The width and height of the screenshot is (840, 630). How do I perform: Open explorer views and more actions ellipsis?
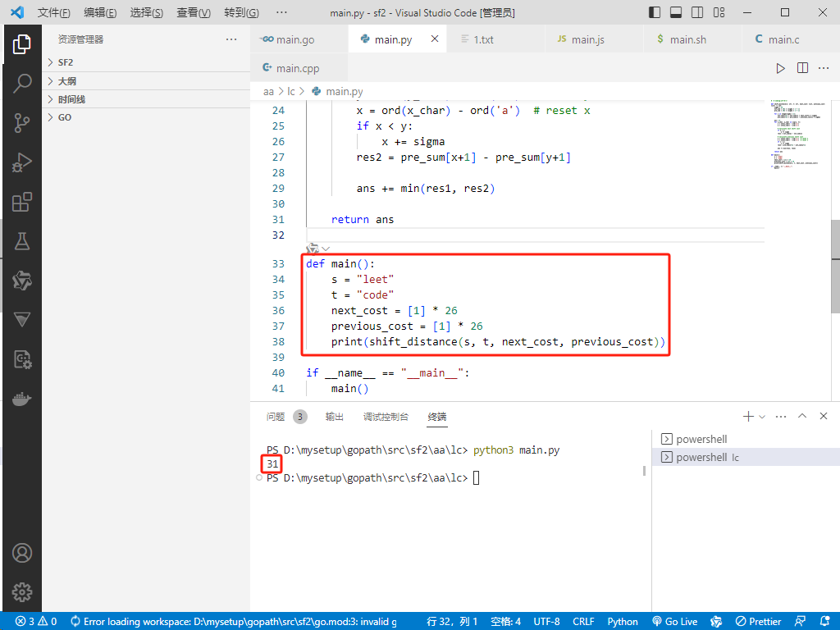tap(231, 39)
